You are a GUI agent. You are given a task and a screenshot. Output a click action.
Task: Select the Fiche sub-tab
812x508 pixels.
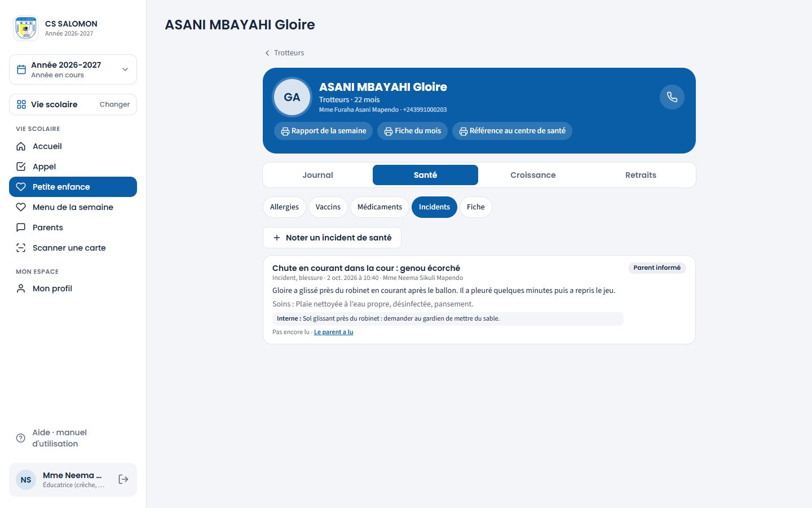click(476, 207)
